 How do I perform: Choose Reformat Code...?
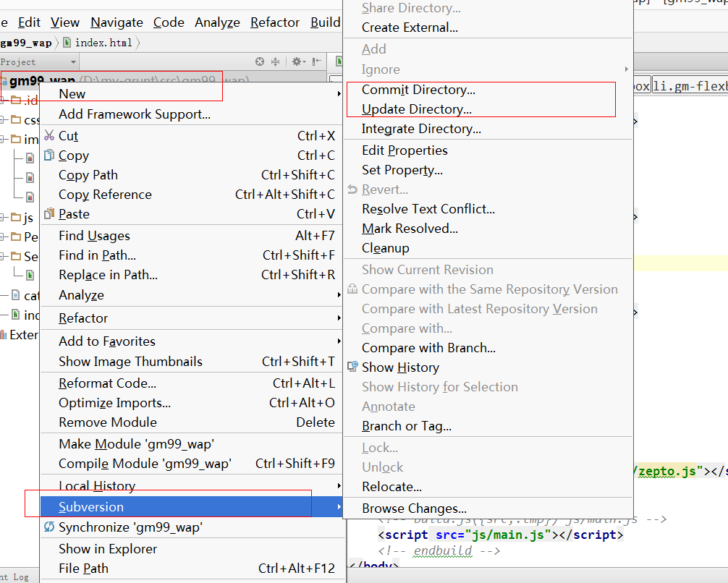(192, 383)
